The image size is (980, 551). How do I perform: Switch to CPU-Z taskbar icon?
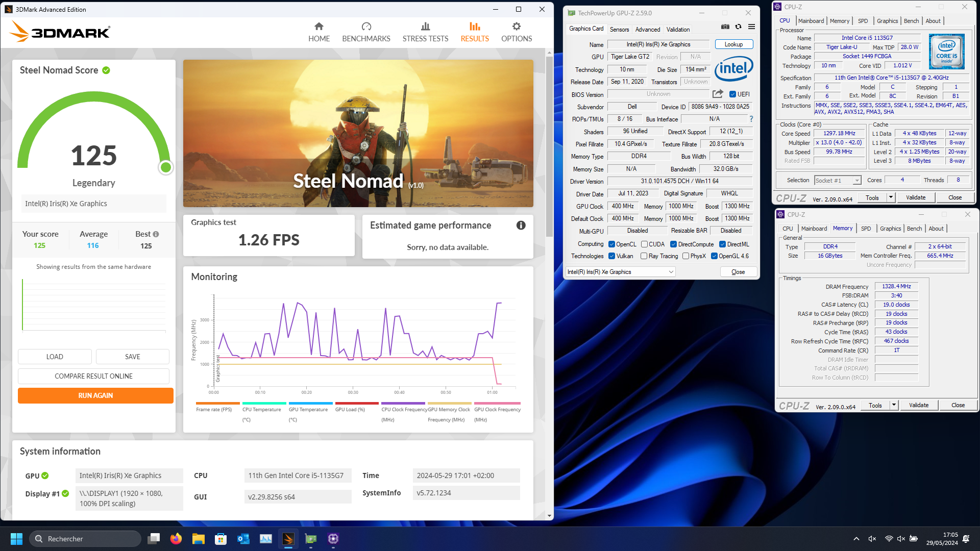click(333, 539)
